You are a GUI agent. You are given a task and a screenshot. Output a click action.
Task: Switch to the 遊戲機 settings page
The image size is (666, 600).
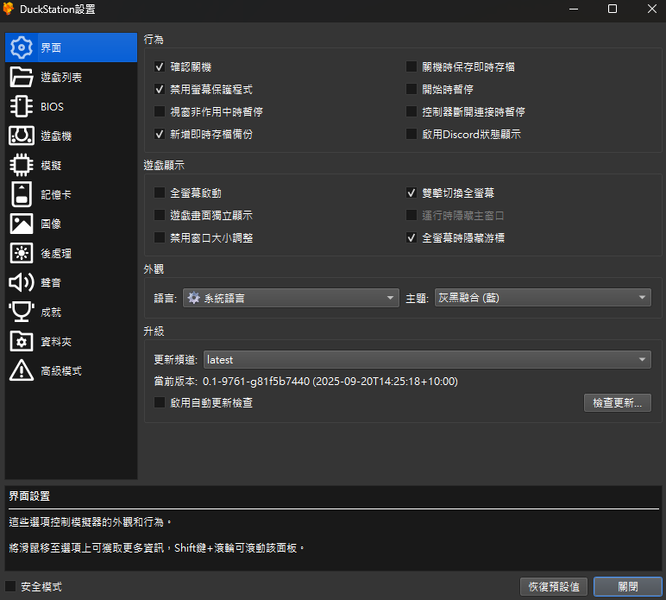71,136
